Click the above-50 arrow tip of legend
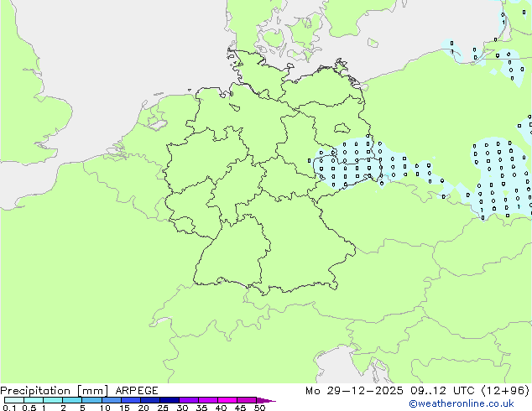Screen dimensions: 532x411 (266, 400)
